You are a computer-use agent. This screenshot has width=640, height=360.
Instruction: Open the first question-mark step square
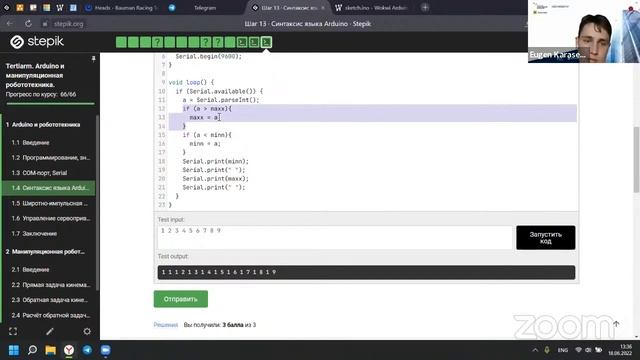pos(157,42)
